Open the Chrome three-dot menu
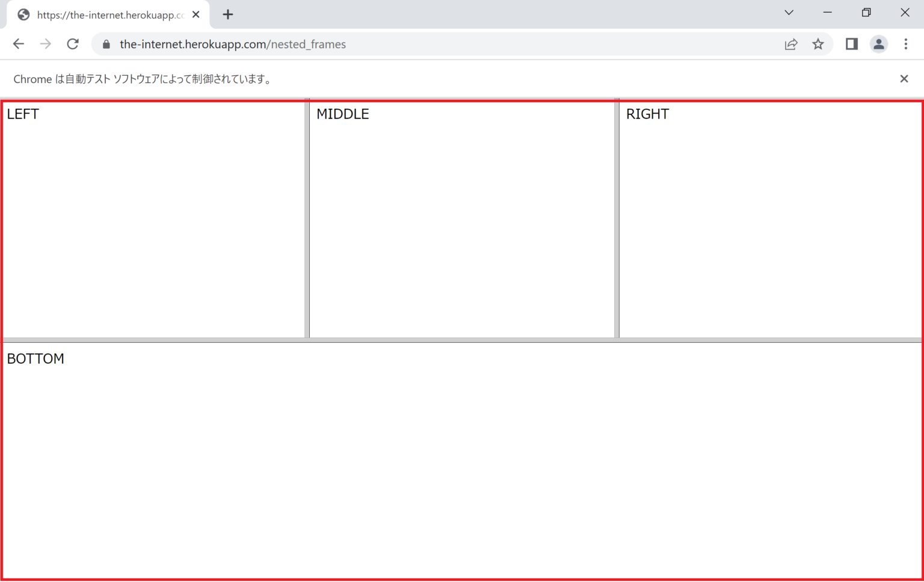This screenshot has width=924, height=582. (x=906, y=44)
